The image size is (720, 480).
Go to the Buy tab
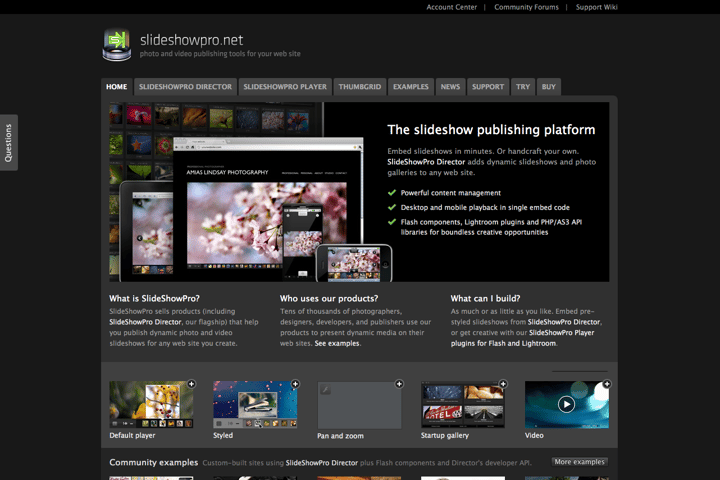pos(549,87)
